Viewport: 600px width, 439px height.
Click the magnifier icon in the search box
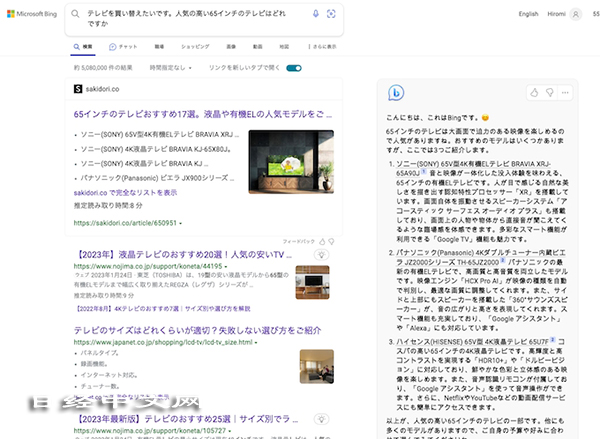tap(75, 14)
